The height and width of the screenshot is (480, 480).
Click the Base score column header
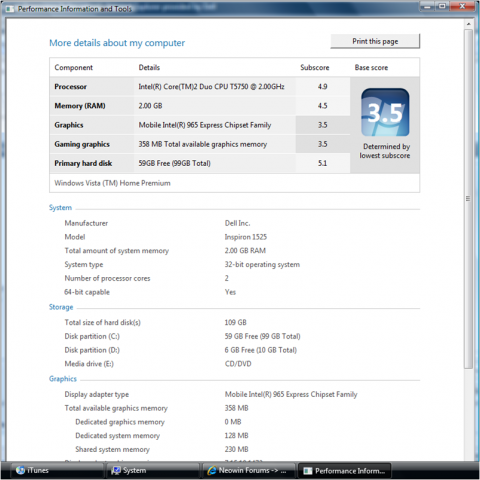tap(371, 68)
